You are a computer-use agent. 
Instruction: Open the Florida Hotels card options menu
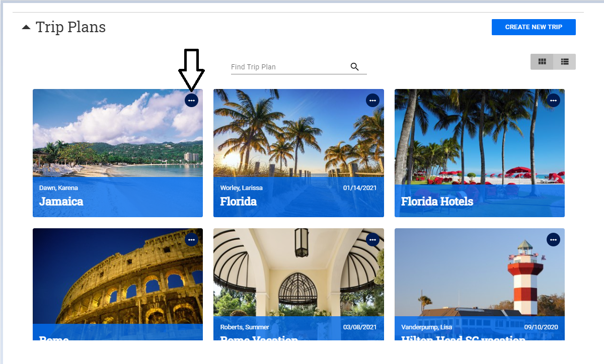tap(553, 101)
